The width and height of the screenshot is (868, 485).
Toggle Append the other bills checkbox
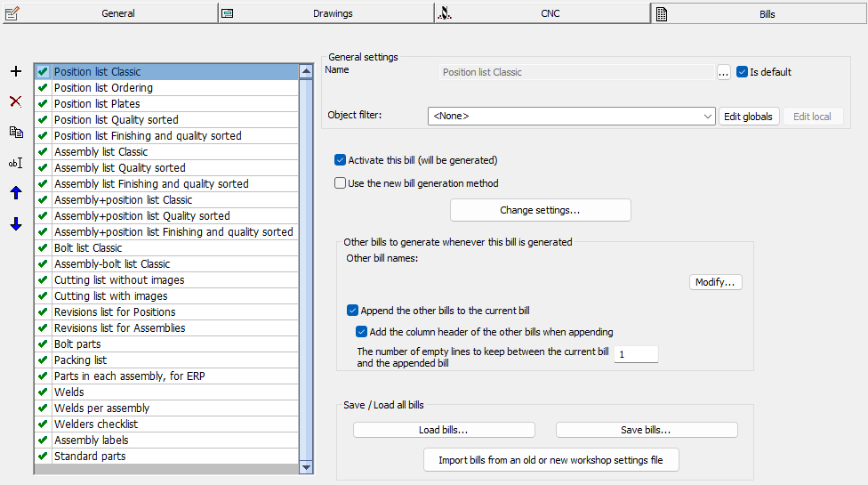[352, 311]
